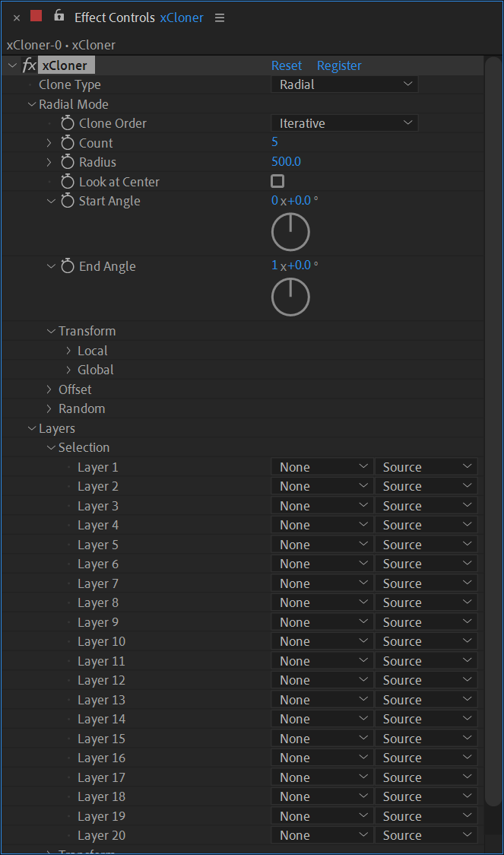Toggle the Count stopwatch icon
This screenshot has height=855, width=504.
tap(68, 143)
